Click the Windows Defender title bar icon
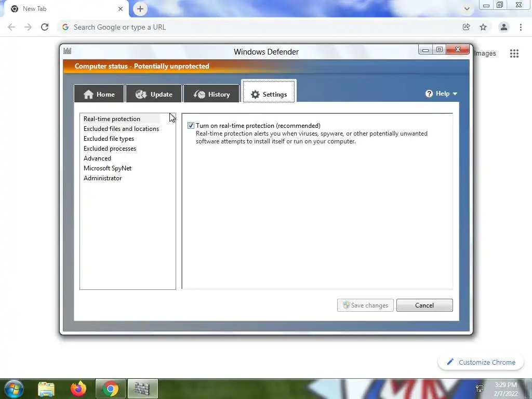 (67, 51)
